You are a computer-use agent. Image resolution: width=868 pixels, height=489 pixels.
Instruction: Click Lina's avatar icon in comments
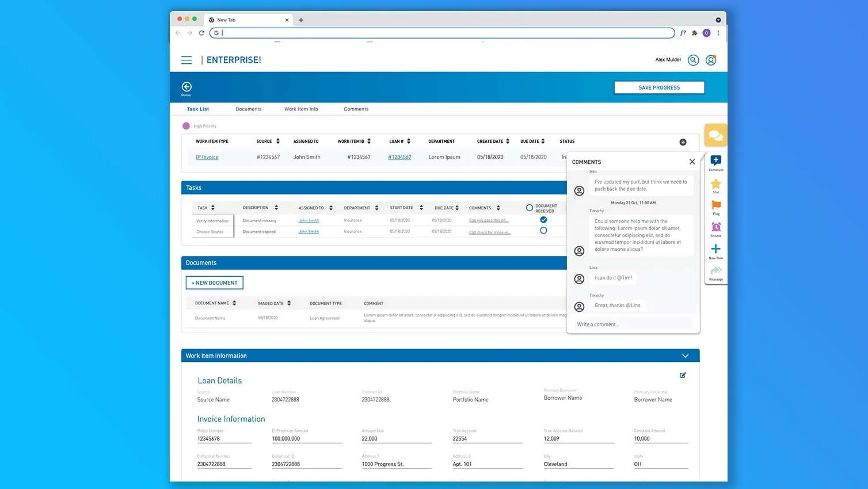(x=580, y=279)
